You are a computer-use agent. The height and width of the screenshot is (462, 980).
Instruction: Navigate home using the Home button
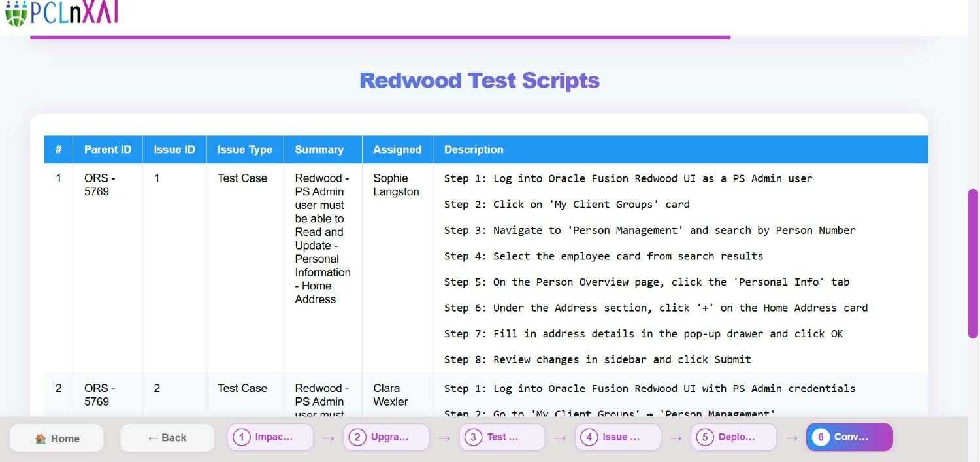pos(57,438)
